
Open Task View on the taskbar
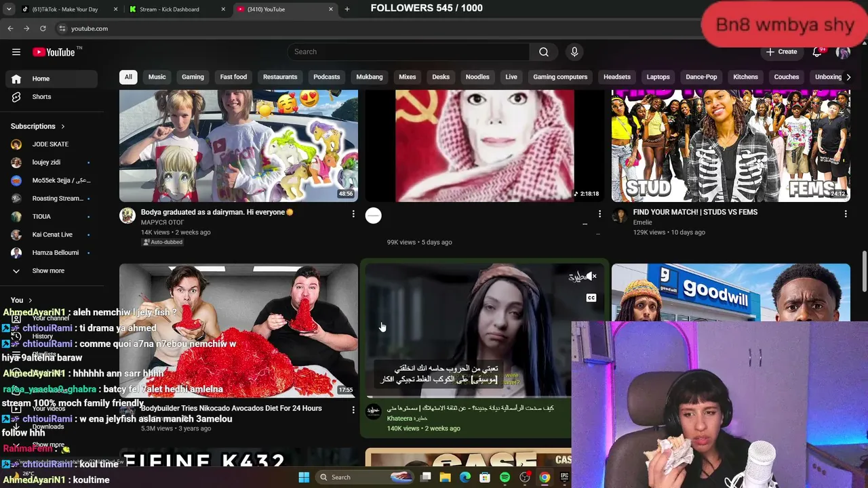425,477
